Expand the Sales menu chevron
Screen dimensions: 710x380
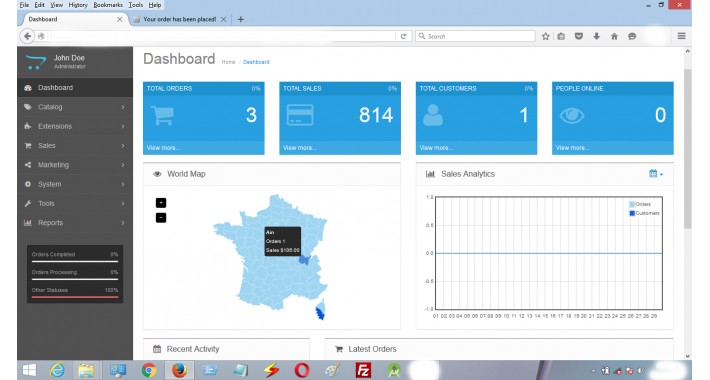(123, 145)
